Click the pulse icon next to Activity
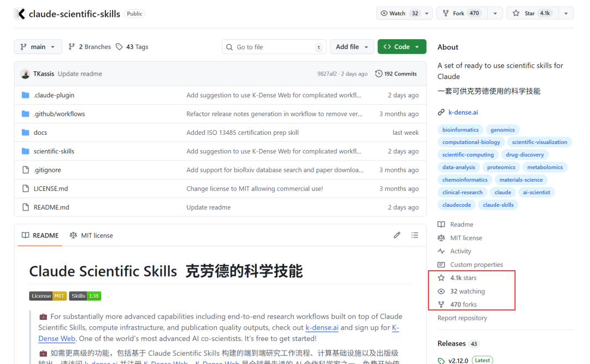Viewport: 590px width, 364px height. [x=441, y=251]
